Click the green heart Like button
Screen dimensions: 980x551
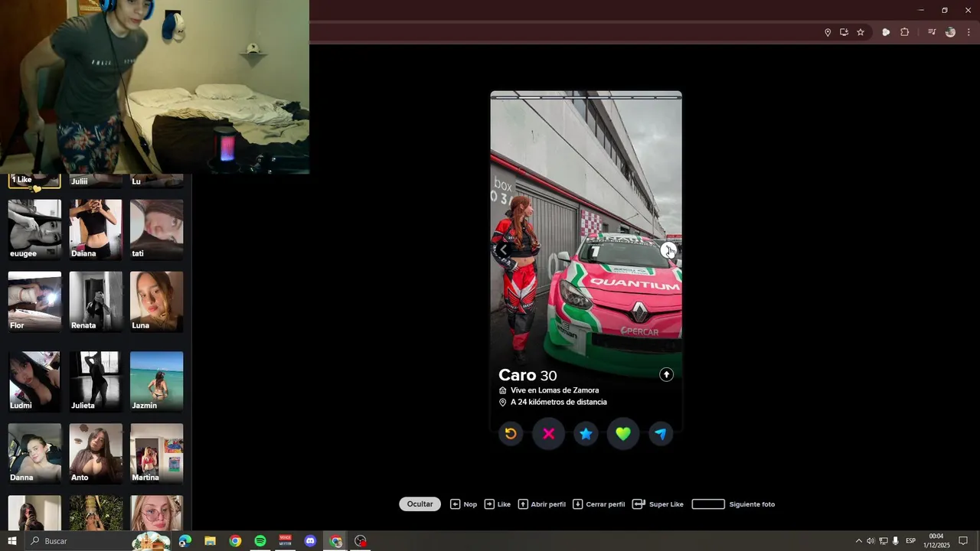pos(623,434)
